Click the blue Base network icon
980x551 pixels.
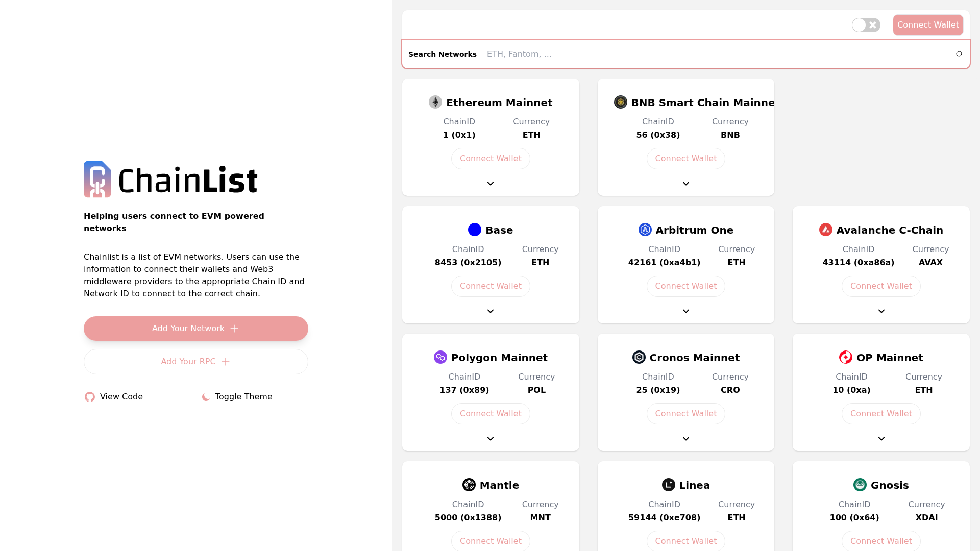pos(475,230)
